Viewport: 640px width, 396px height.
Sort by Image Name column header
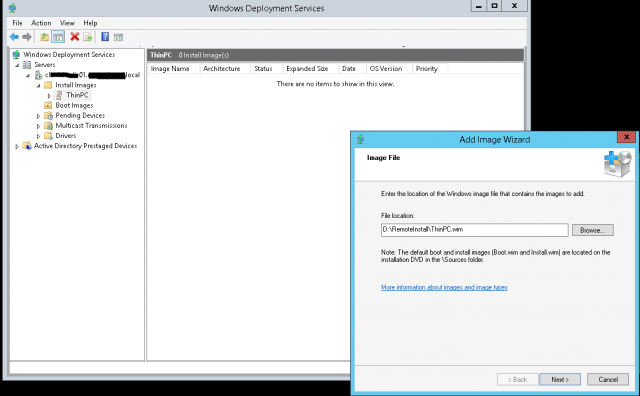173,69
